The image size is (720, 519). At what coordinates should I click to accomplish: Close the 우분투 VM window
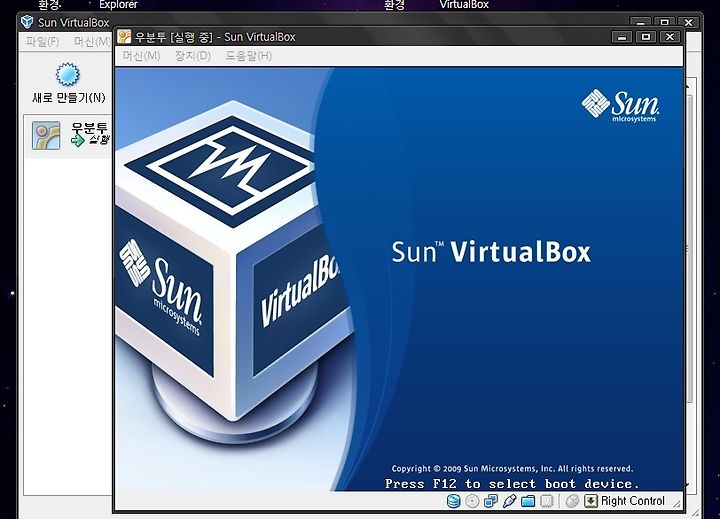(x=669, y=37)
